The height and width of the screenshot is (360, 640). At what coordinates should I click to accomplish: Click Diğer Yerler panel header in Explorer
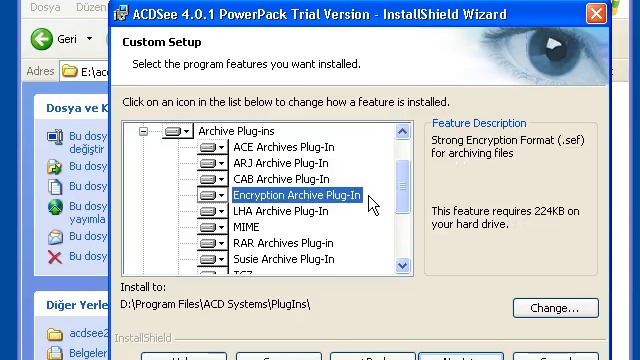(x=77, y=305)
